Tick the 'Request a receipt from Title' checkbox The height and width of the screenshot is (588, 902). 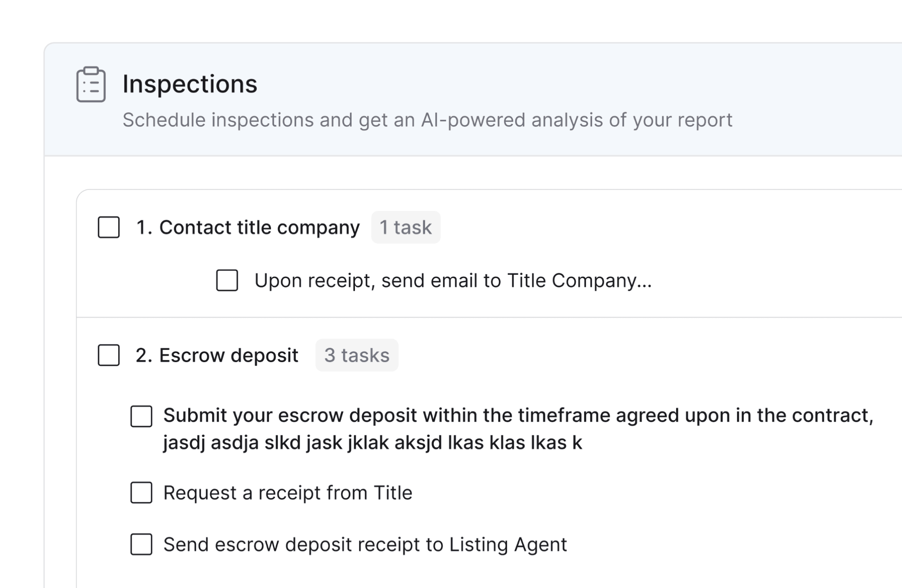coord(141,492)
